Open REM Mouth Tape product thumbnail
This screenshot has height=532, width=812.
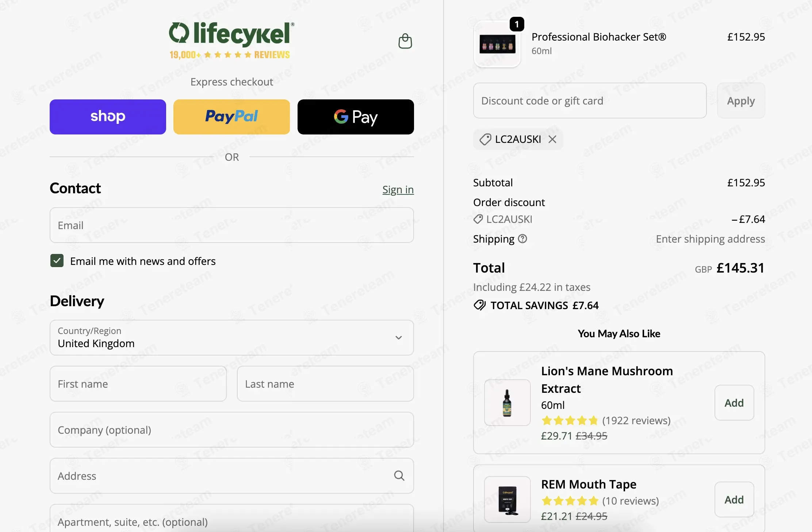tap(507, 499)
